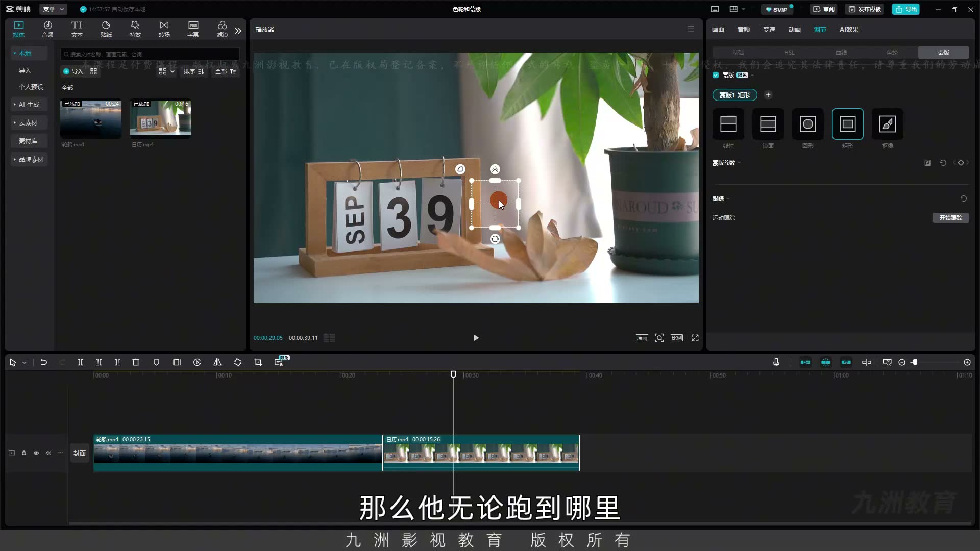
Task: Click the microphone record voiceover icon
Action: 776,362
